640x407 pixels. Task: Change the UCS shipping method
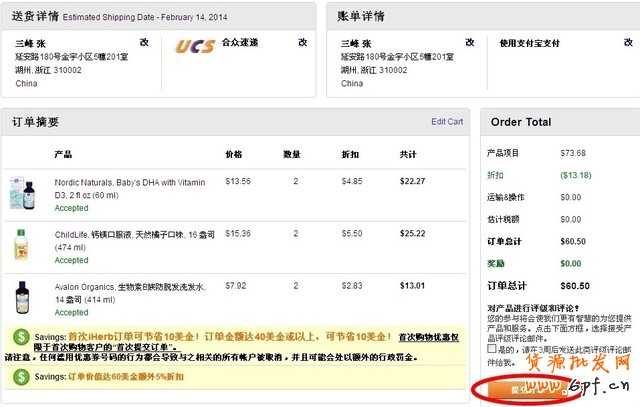302,42
